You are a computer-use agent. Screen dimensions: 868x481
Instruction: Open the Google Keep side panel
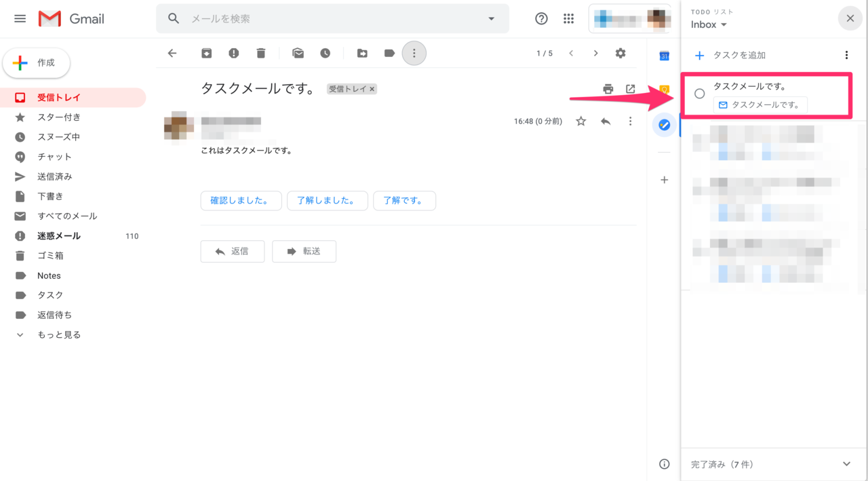coord(664,89)
